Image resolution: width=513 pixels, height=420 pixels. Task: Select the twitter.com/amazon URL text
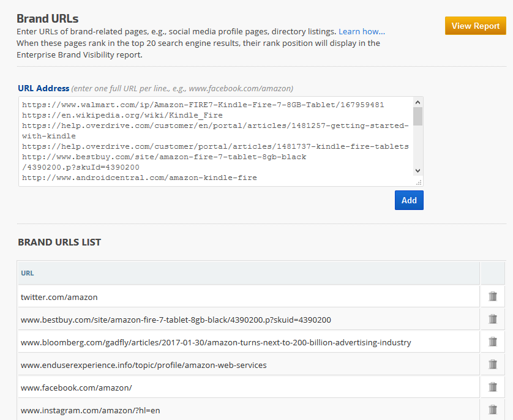pyautogui.click(x=59, y=297)
